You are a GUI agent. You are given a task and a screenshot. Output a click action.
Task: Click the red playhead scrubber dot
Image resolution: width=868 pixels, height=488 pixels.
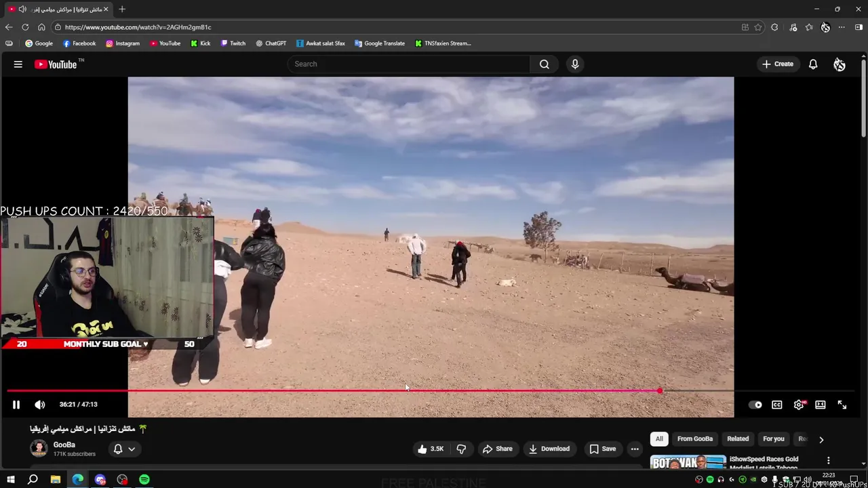(x=660, y=391)
